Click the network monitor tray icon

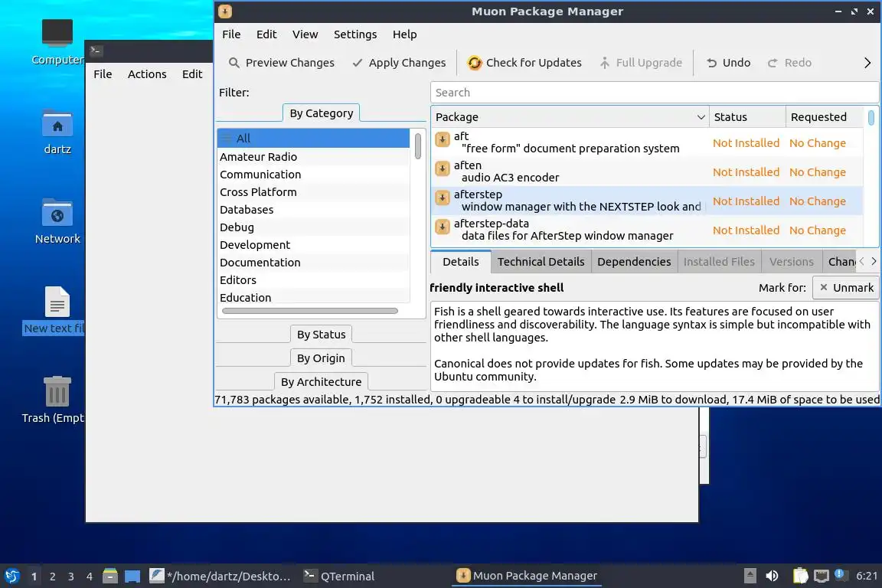point(822,576)
